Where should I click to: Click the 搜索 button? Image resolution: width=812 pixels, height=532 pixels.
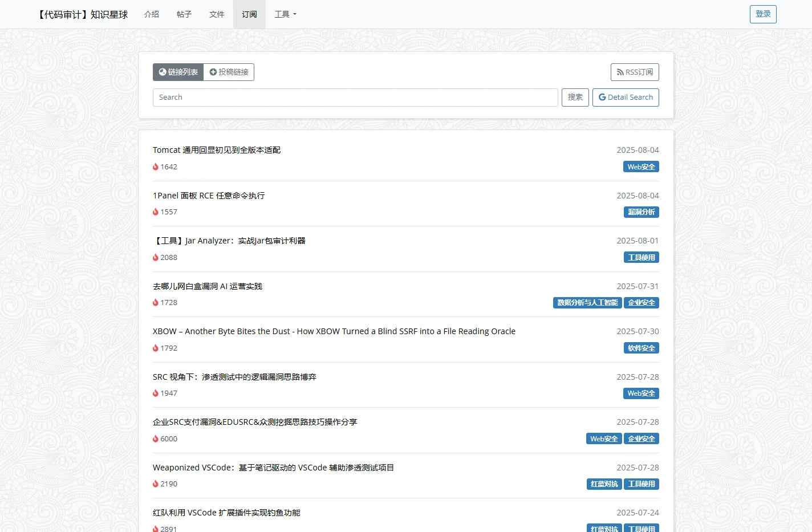pyautogui.click(x=575, y=98)
